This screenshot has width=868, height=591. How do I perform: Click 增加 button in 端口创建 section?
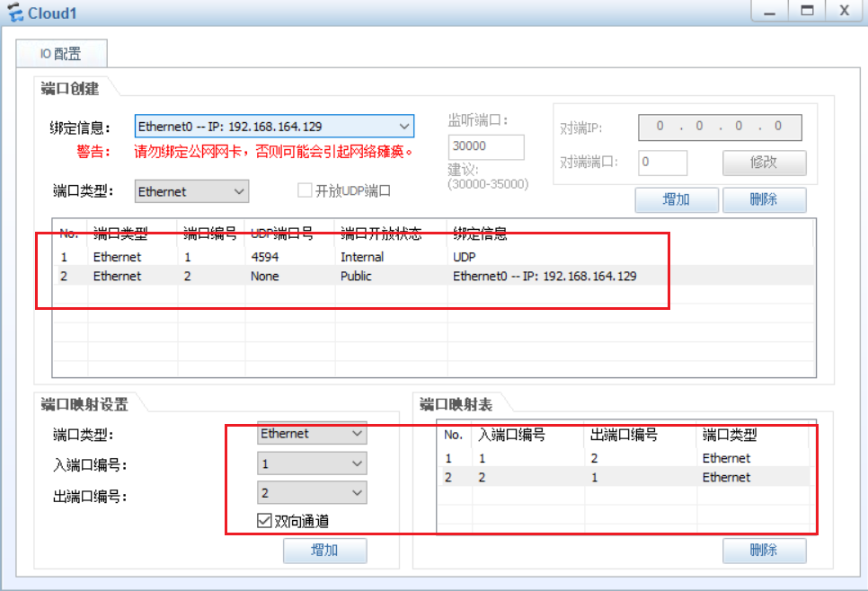(x=676, y=199)
